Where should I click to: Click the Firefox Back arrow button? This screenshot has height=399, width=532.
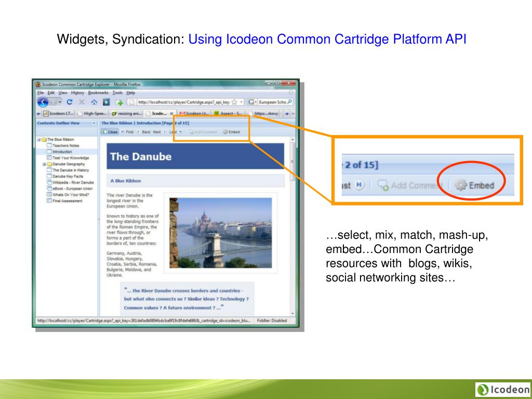[43, 102]
